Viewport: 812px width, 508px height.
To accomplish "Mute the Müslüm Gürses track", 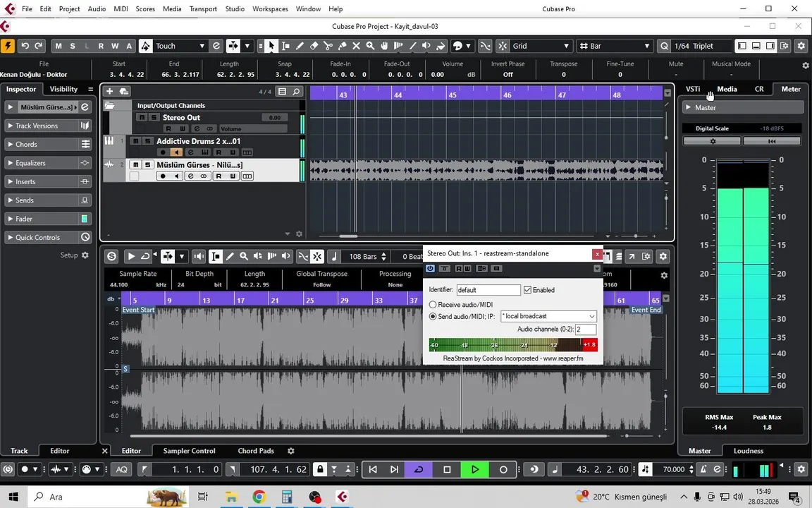I will click(x=135, y=165).
